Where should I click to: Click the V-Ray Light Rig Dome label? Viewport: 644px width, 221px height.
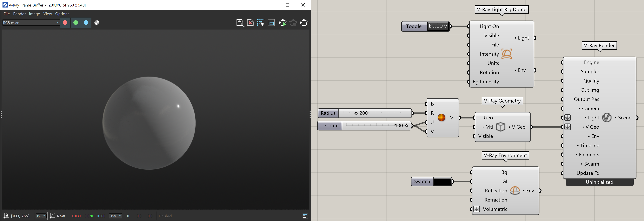[501, 10]
